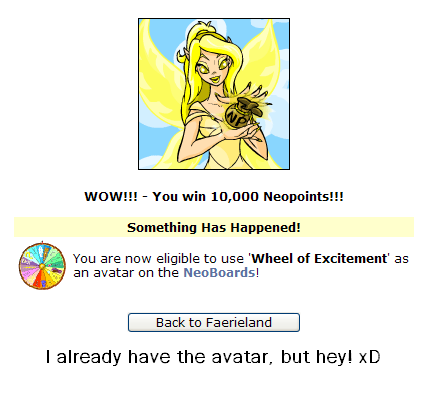432x400 pixels.
Task: Open the NeoBoards link
Action: tap(219, 273)
